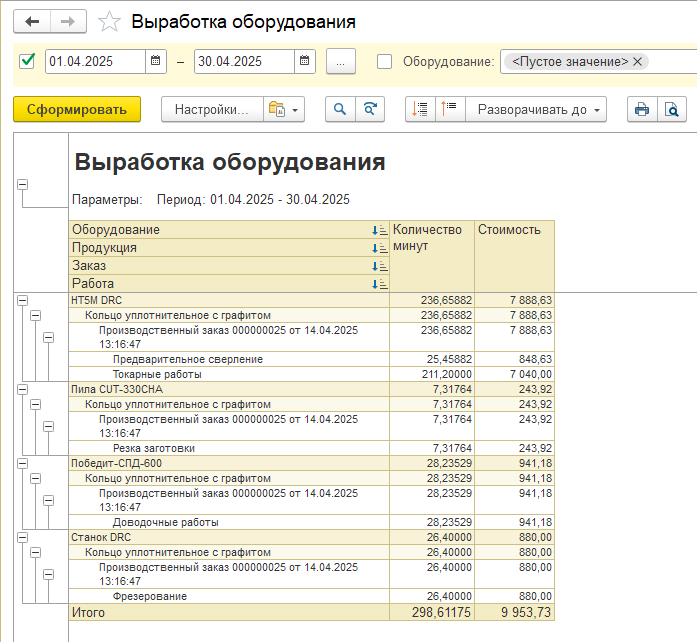697x642 pixels.
Task: Collapse the order group under Станок DRC
Action: [x=48, y=575]
